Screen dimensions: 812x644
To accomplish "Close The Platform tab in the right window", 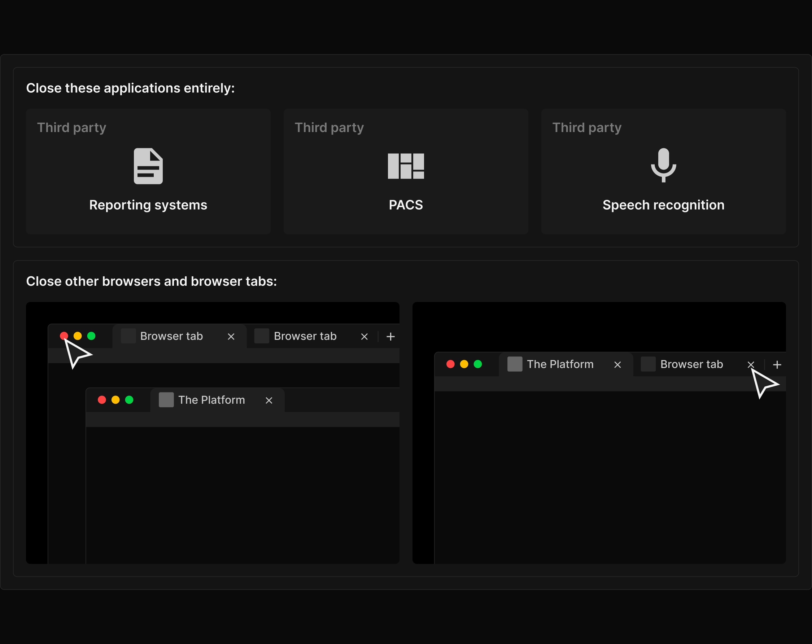I will (x=618, y=365).
